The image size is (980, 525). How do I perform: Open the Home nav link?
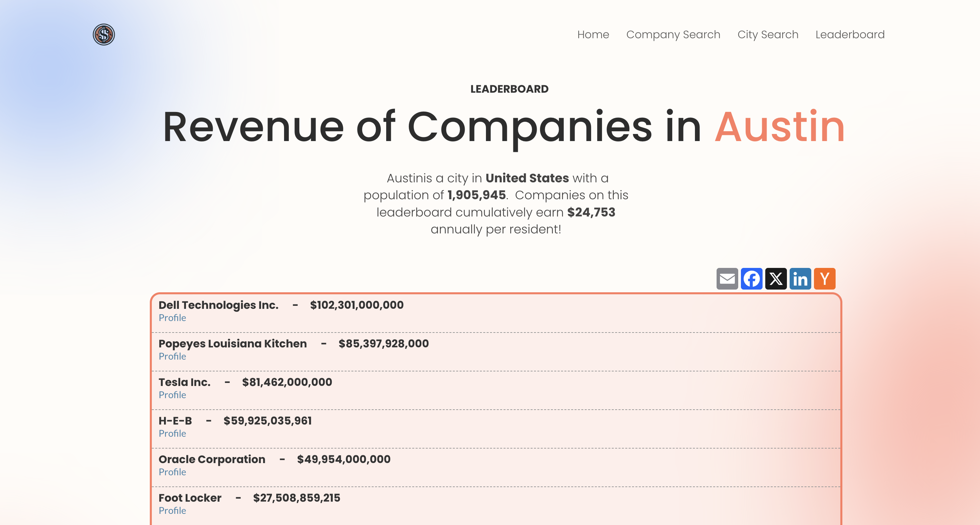point(593,35)
